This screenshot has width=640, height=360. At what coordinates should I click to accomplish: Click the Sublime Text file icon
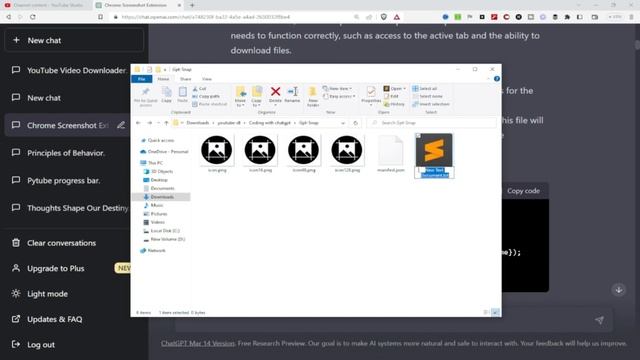click(x=434, y=150)
